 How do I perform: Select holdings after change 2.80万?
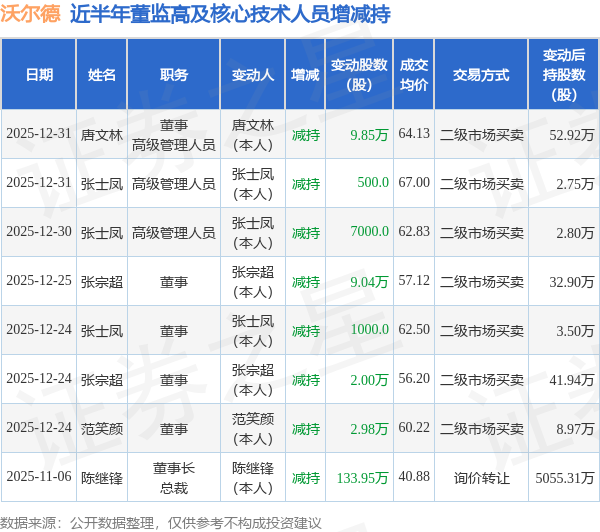[575, 233]
